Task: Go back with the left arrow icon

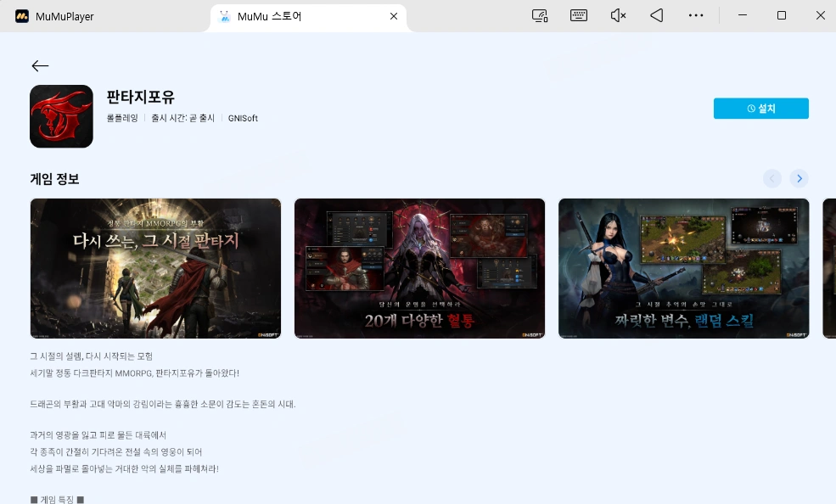Action: (x=40, y=65)
